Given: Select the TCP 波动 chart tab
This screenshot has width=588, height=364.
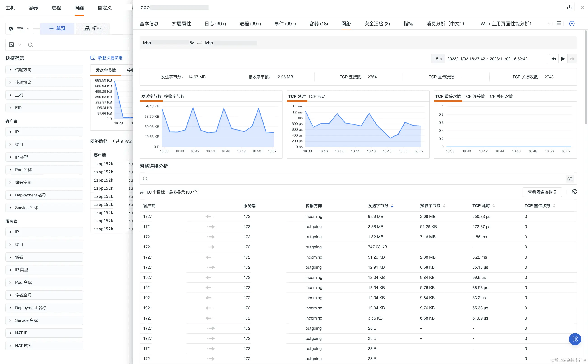Looking at the screenshot, I should click(317, 96).
